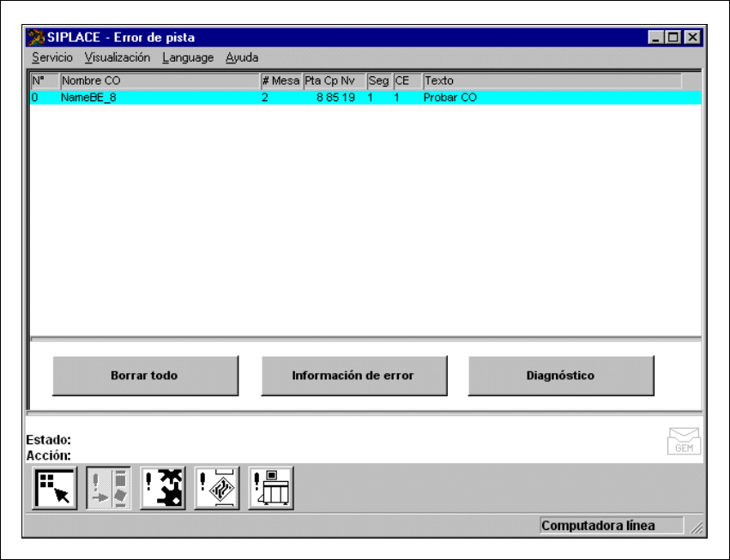
Task: Click the 8 85 19 value cell
Action: coord(335,98)
